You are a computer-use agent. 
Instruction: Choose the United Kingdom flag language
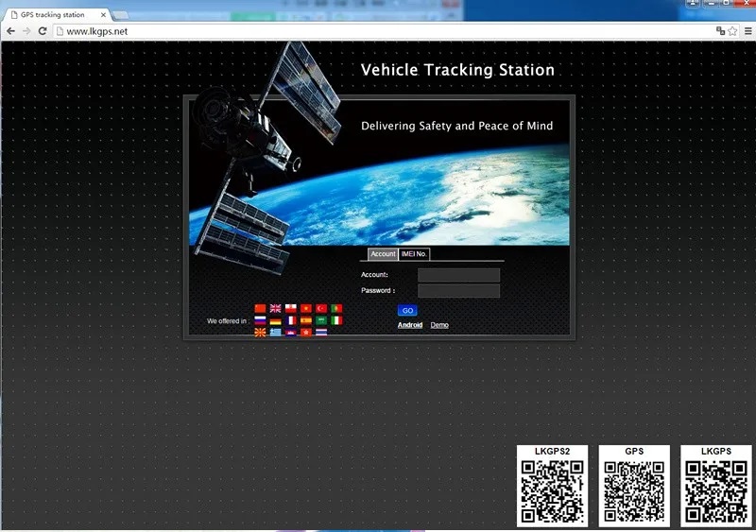point(276,308)
